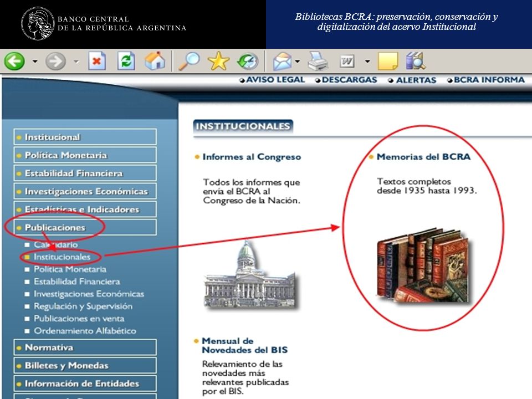The height and width of the screenshot is (399, 532).
Task: Expand the Normativa menu section
Action: 85,347
